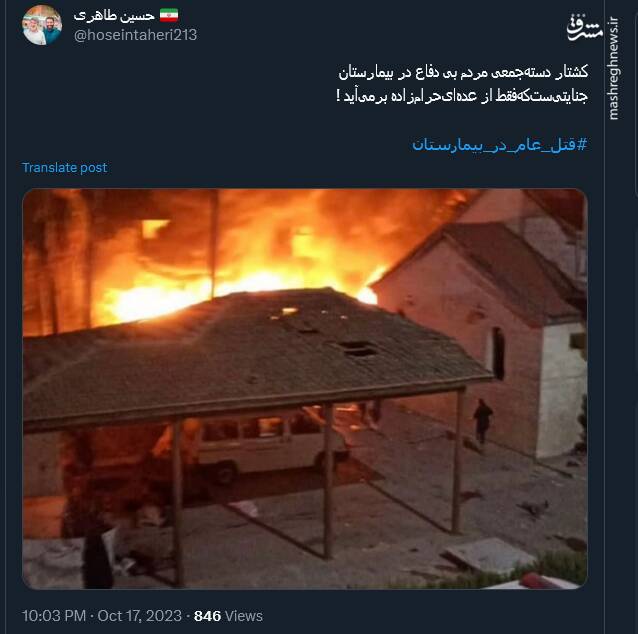The image size is (638, 634).
Task: Open the حسین طاهری display name
Action: 114,16
